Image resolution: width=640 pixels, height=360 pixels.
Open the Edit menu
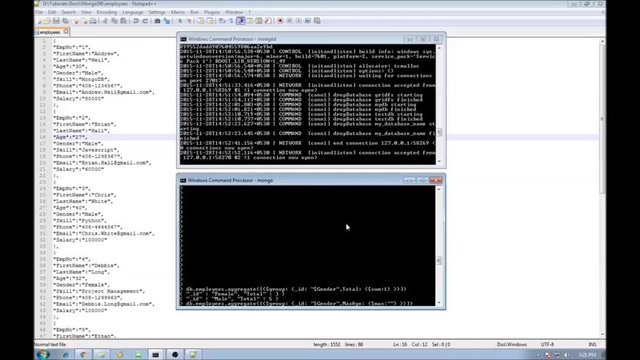52,12
